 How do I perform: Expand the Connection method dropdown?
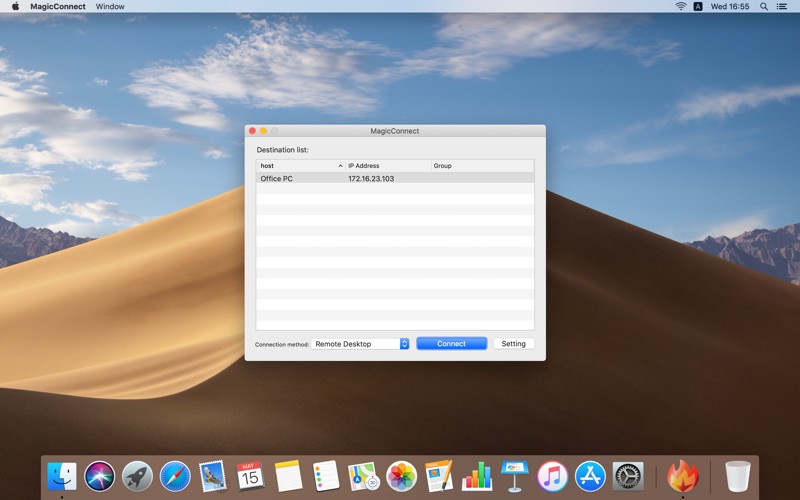(360, 344)
